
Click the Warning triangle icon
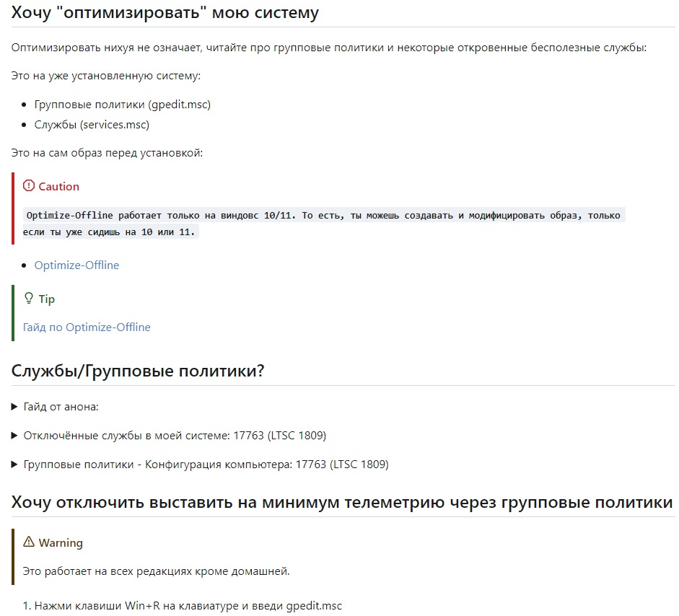[29, 542]
